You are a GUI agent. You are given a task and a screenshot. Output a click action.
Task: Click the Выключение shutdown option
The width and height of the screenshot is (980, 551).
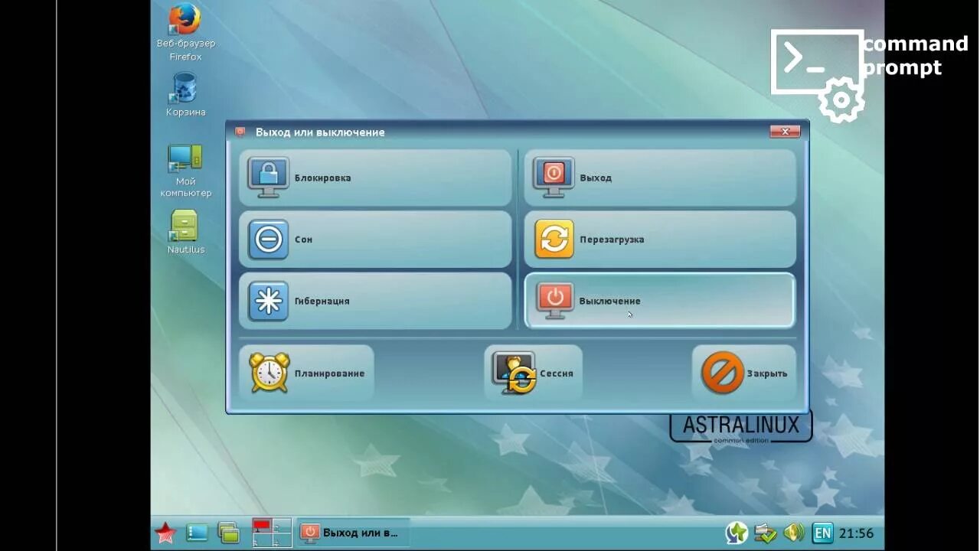(x=660, y=301)
